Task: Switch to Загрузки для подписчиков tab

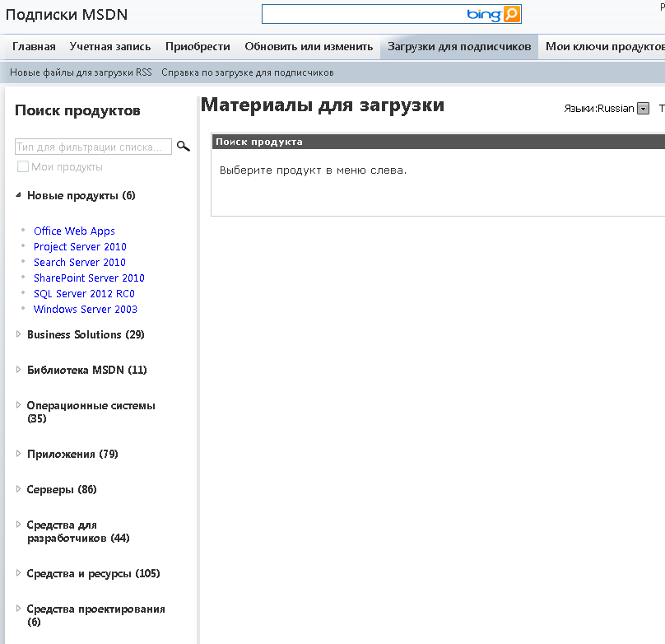Action: click(x=459, y=47)
